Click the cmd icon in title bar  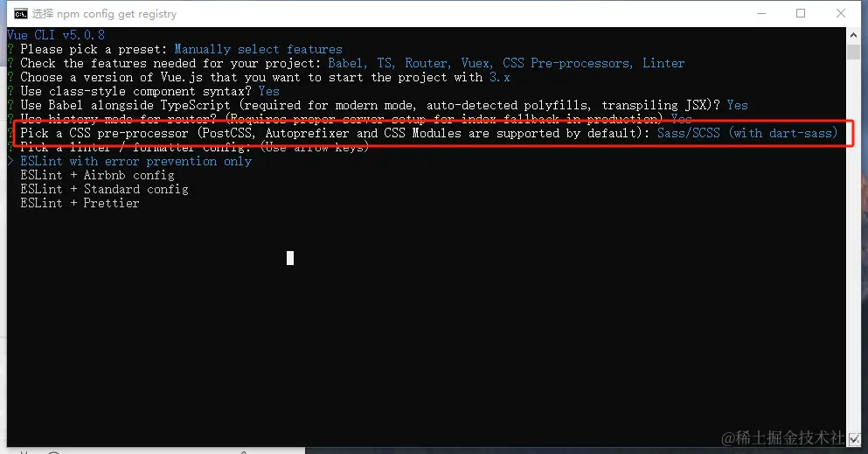click(x=20, y=14)
